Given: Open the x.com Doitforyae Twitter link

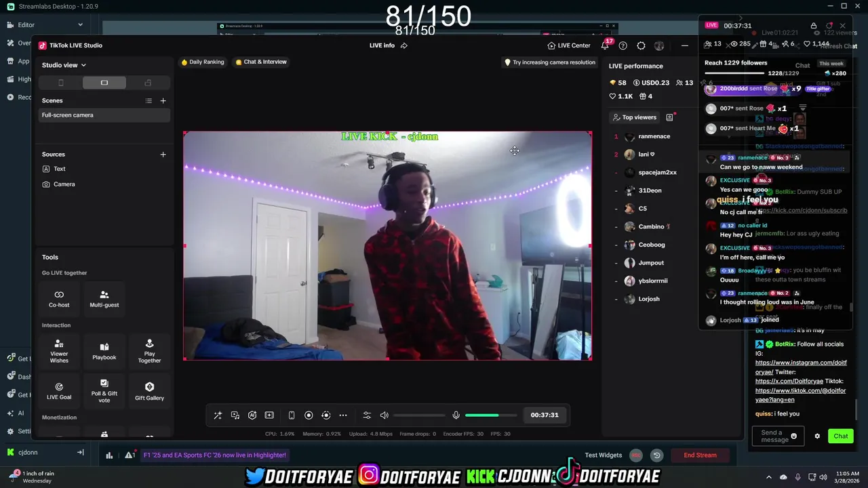Looking at the screenshot, I should click(x=789, y=382).
